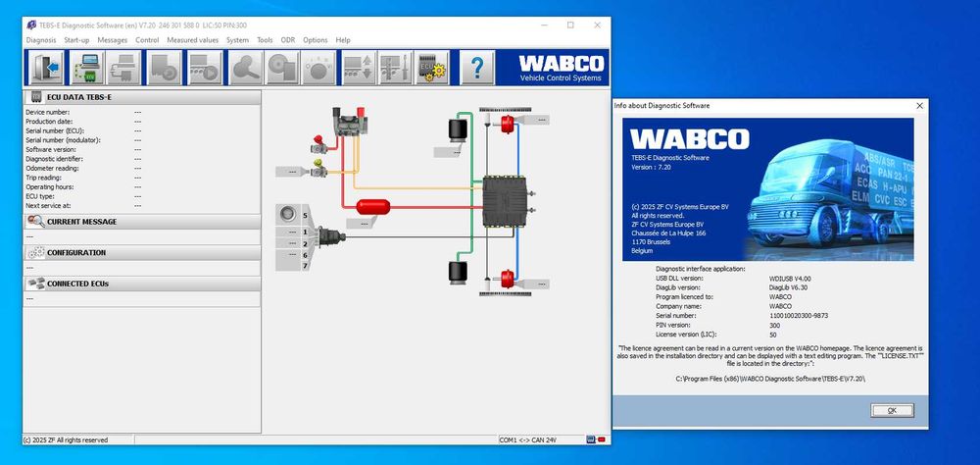Click the greyed rotary dial toolbar icon

(318, 67)
